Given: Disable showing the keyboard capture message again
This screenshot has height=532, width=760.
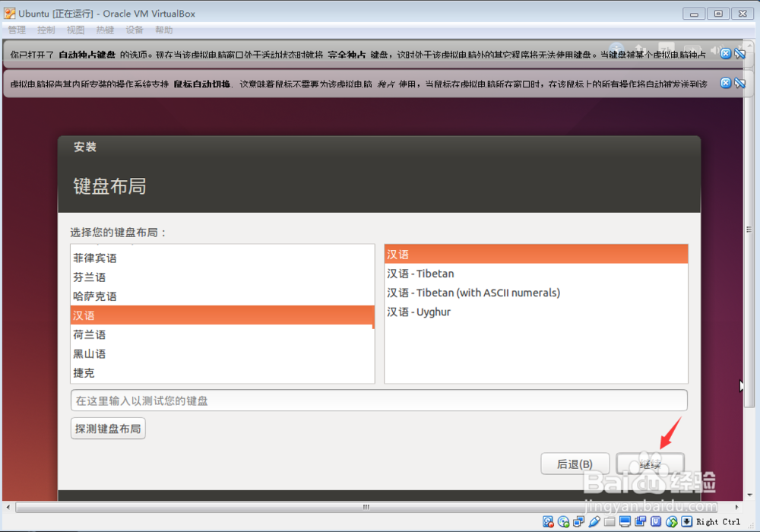Looking at the screenshot, I should click(740, 53).
